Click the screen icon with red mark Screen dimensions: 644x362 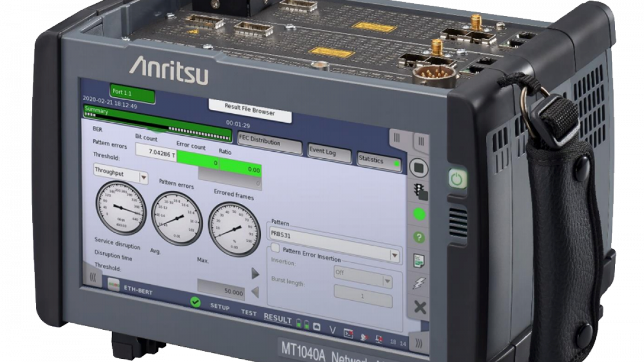(x=348, y=333)
